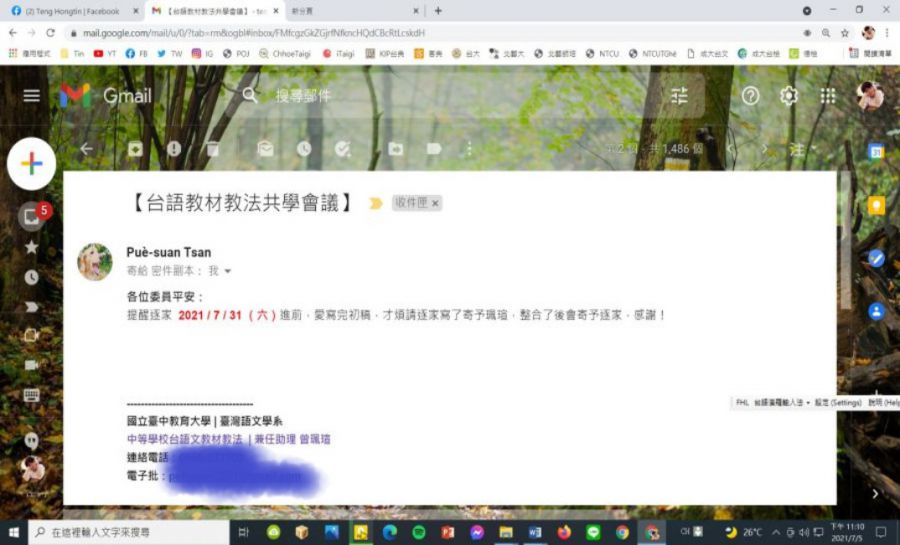
Task: Toggle the importance marker beside subject
Action: (376, 203)
